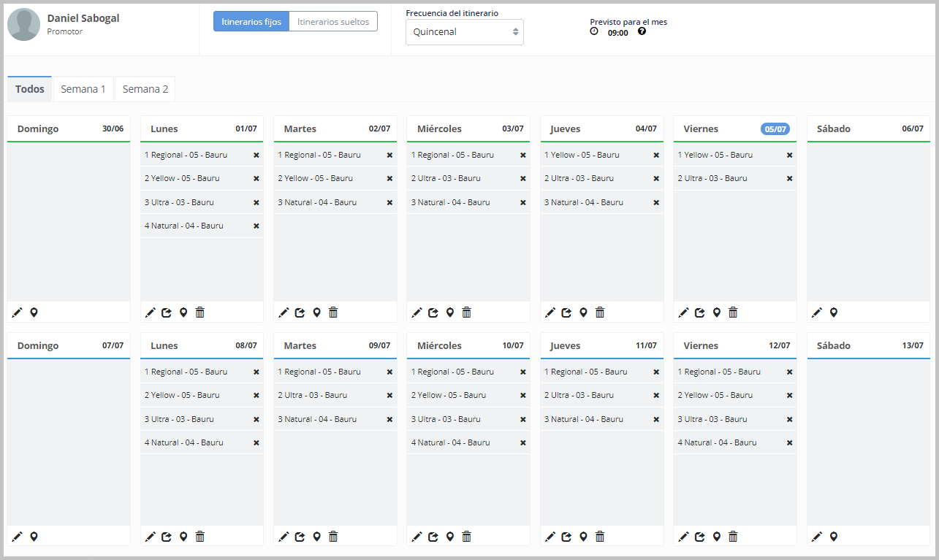Remove '4 Natural - 04 - Bauru' from Lunes 01/07
939x560 pixels.
coord(256,226)
